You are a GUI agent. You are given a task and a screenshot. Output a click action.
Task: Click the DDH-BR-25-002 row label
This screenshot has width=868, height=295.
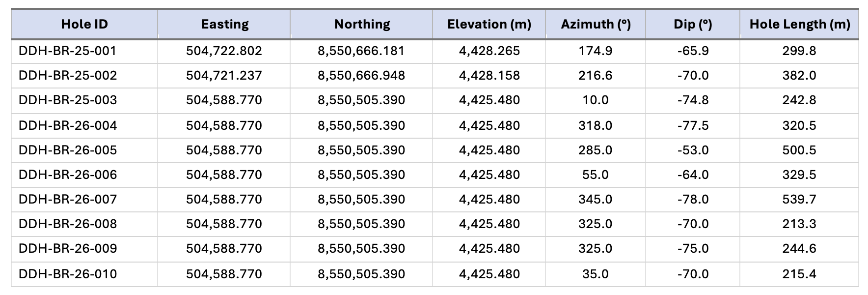tap(68, 75)
